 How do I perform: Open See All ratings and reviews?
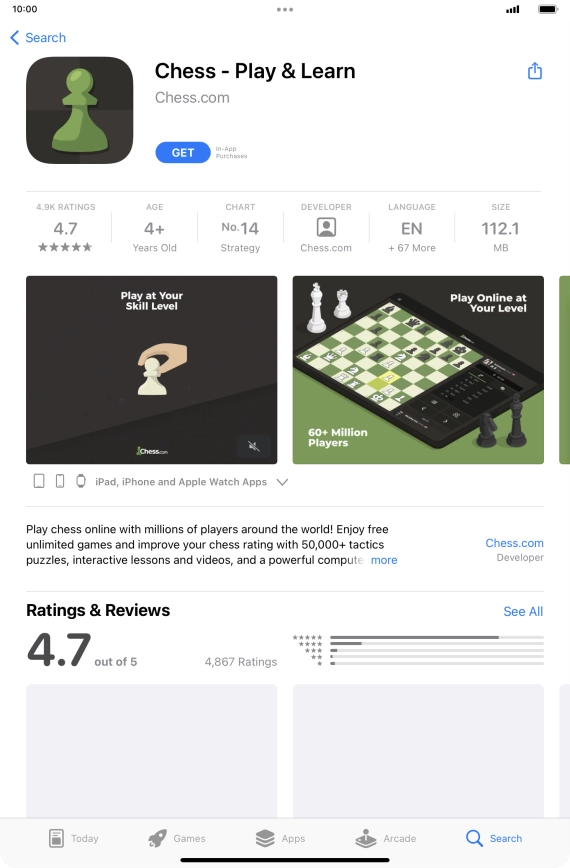523,612
